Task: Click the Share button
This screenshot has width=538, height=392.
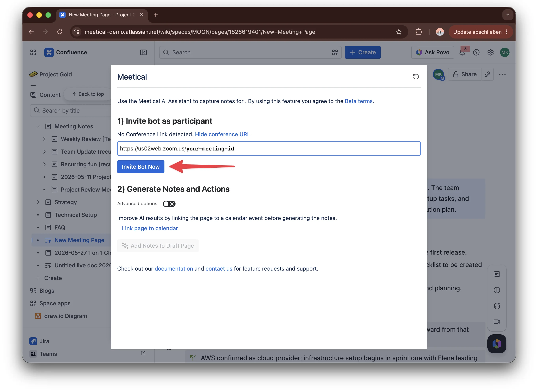Action: click(465, 74)
